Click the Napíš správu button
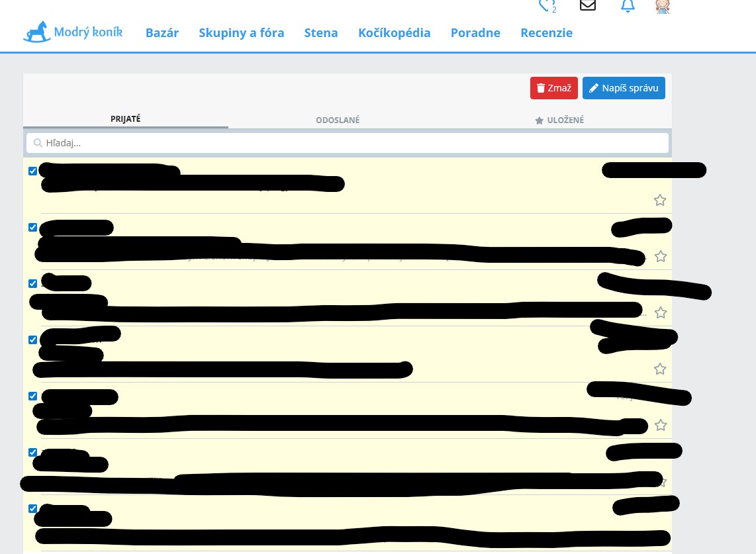This screenshot has width=756, height=554. coord(624,88)
